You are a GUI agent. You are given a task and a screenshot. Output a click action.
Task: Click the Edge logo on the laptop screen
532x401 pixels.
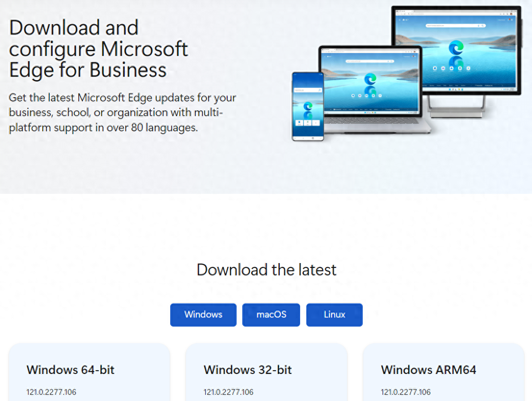(x=370, y=79)
